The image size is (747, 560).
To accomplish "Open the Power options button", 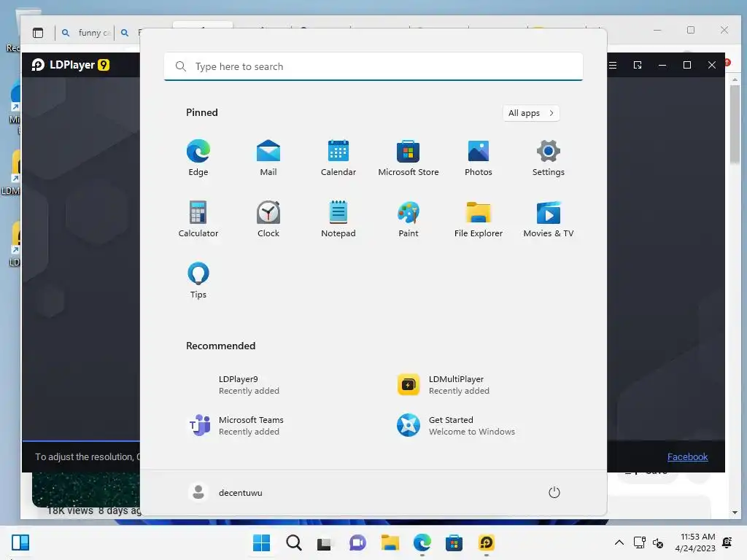I will 554,492.
